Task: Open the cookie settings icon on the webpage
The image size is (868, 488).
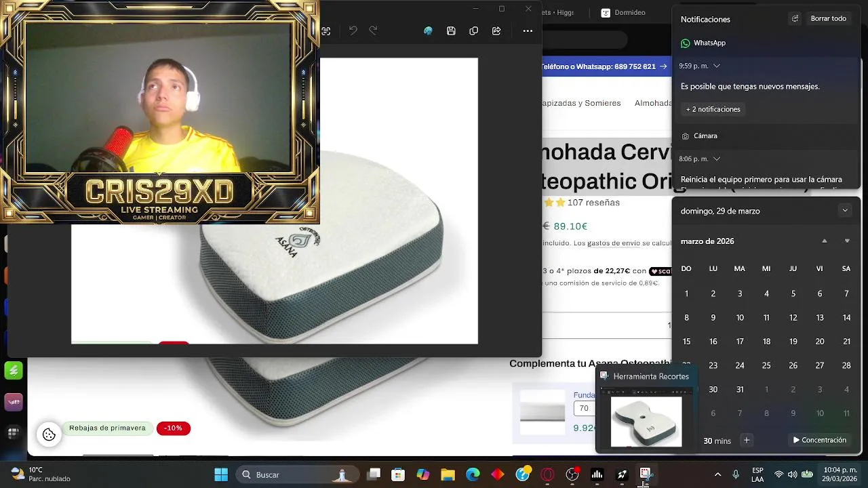Action: pos(49,434)
